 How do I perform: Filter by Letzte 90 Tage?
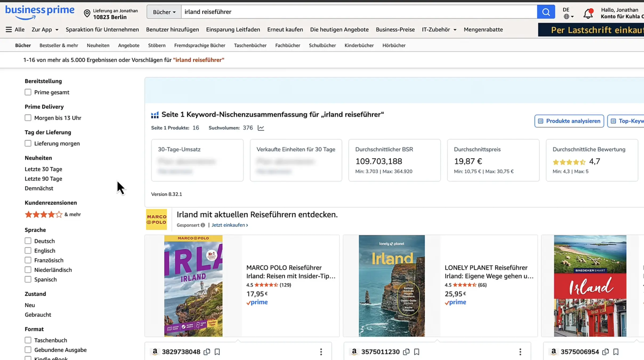pos(43,179)
